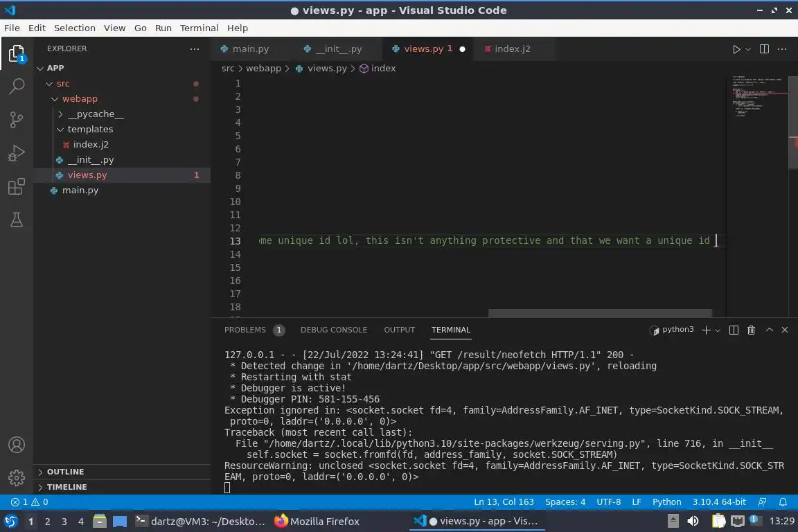Viewport: 798px width, 532px height.
Task: Open editor More Actions ellipsis
Action: [782, 49]
